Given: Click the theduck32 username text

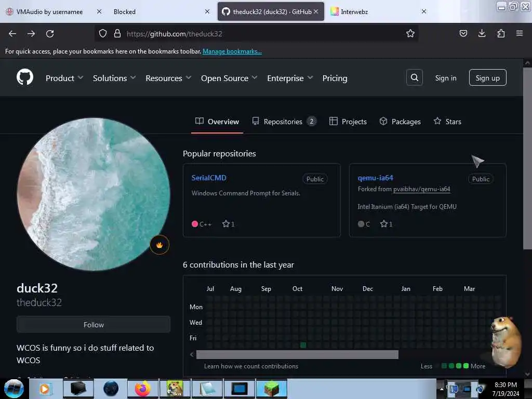Looking at the screenshot, I should pos(39,302).
